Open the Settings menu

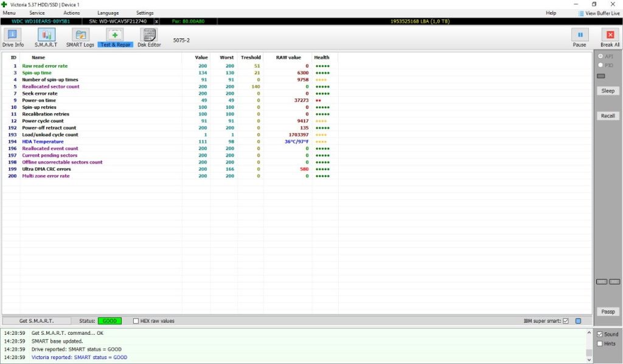(145, 13)
